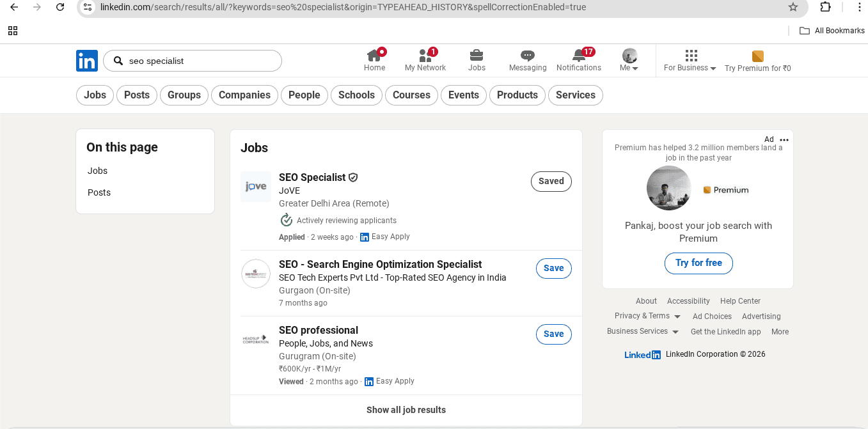Open the three-dot ad options menu

(x=784, y=140)
